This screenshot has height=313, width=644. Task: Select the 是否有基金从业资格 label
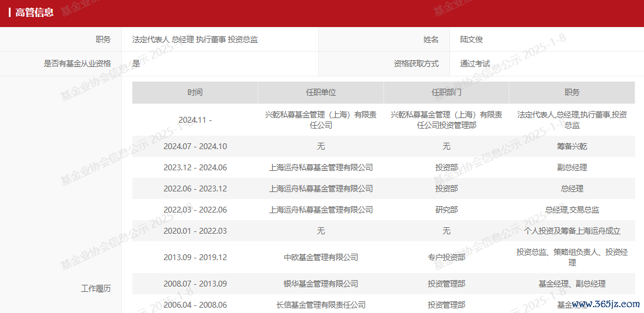77,63
